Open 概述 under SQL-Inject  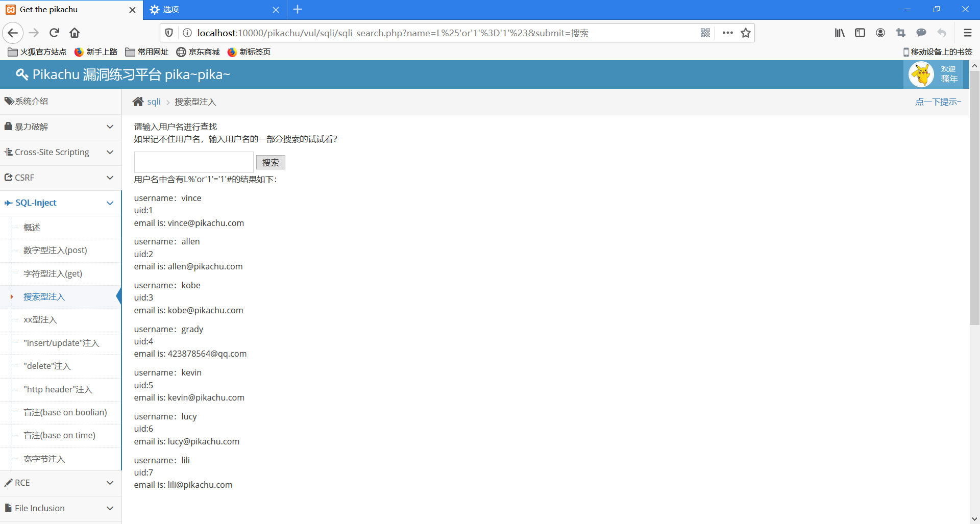coord(32,227)
